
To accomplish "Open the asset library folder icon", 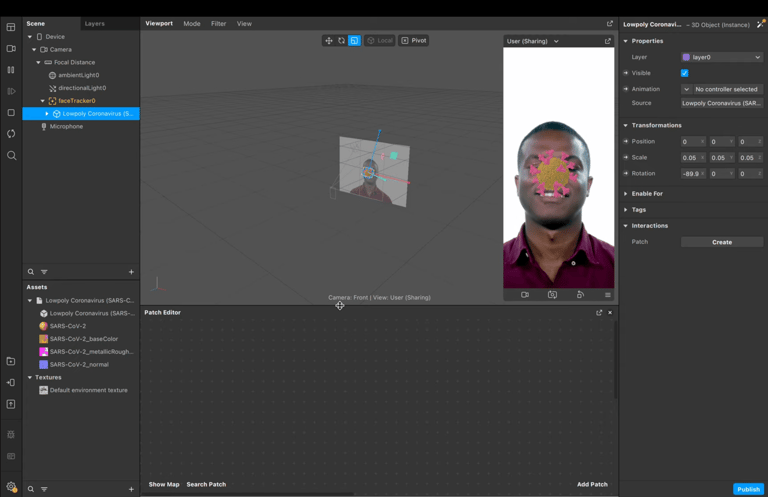I will click(x=11, y=361).
